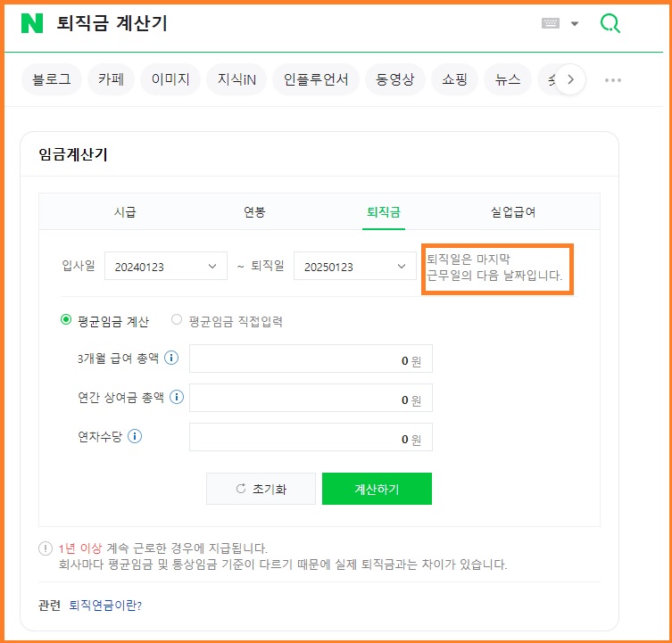Switch to the 실업급여 calculator tab
Viewport: 672px width, 643px height.
tap(513, 211)
